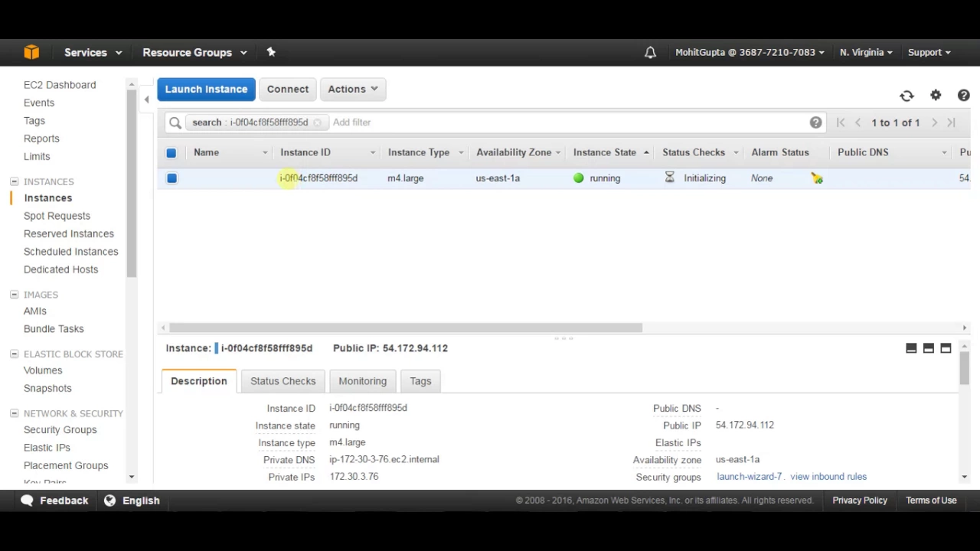Open the MohitGupta account dropdown
This screenshot has height=551, width=980.
pyautogui.click(x=750, y=52)
